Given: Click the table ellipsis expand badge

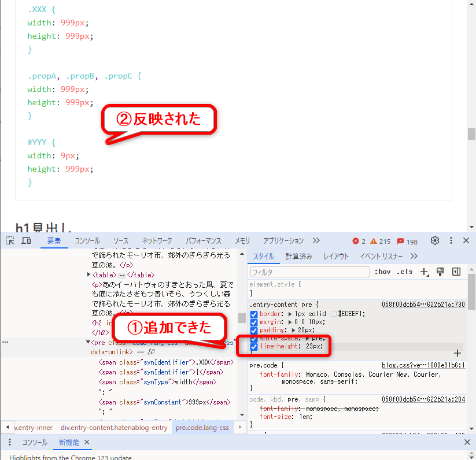Looking at the screenshot, I should 121,275.
